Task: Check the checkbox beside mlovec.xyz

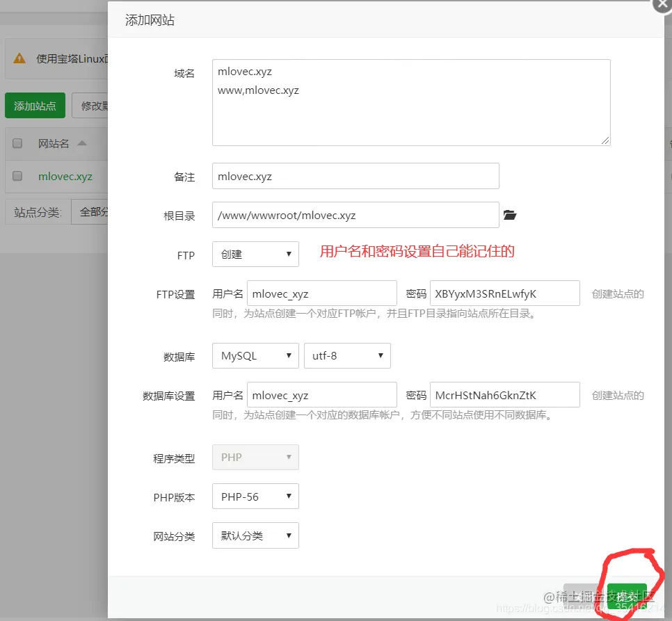Action: (x=17, y=177)
